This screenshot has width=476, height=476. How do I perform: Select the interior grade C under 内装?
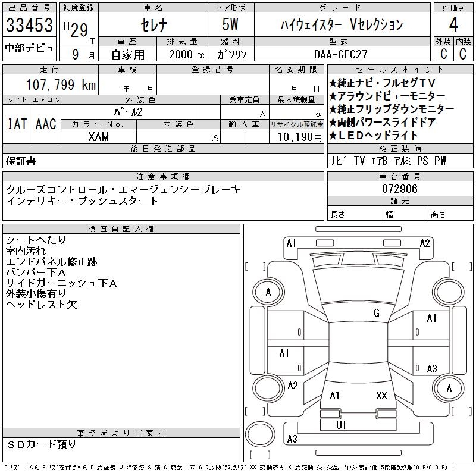464,54
